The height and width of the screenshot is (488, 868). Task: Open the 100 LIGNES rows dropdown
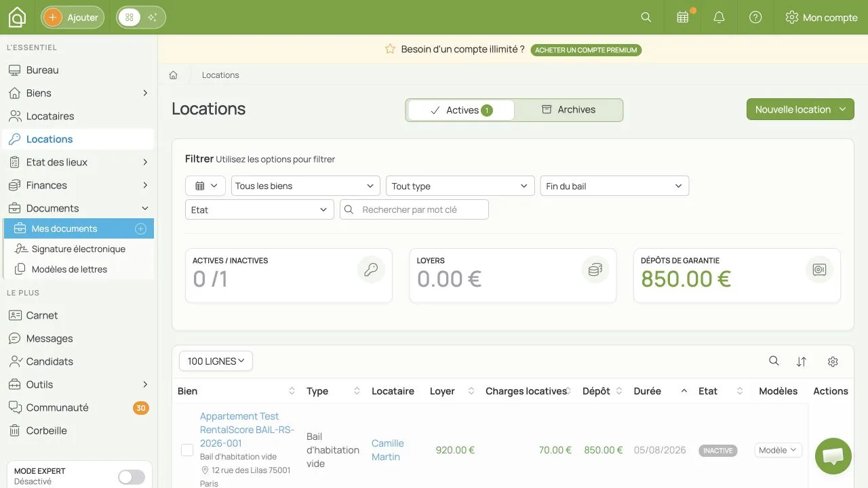(216, 361)
